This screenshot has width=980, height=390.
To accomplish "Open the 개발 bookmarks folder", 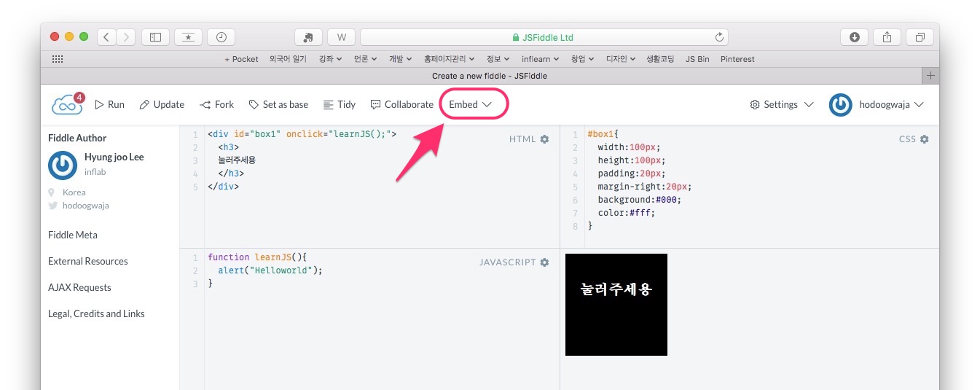I will click(x=400, y=59).
